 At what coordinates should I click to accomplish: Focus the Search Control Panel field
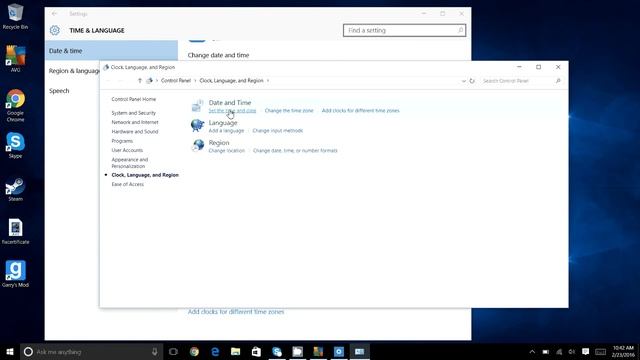point(521,81)
